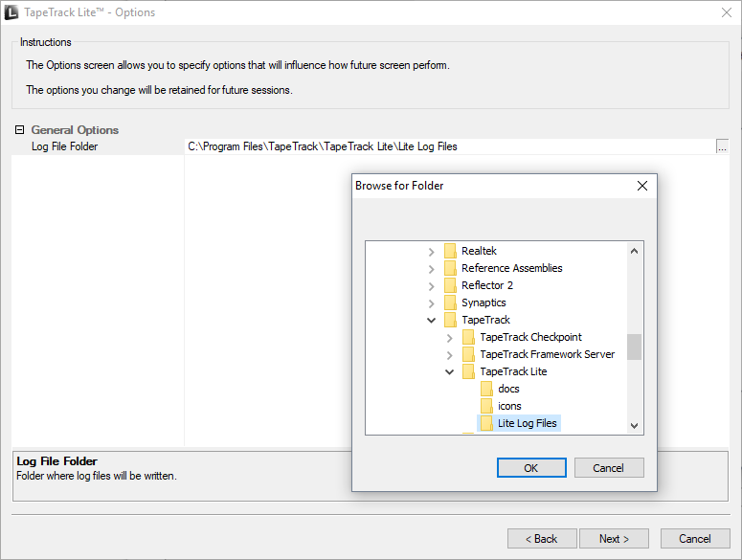Go to previous screen with Back
742x560 pixels.
coord(542,539)
